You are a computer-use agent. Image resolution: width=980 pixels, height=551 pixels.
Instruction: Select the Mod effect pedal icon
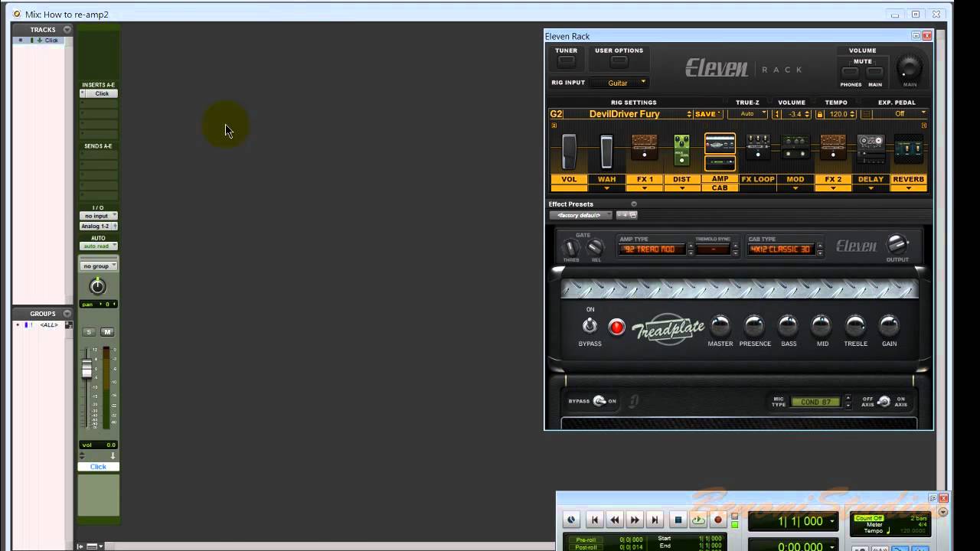click(795, 147)
